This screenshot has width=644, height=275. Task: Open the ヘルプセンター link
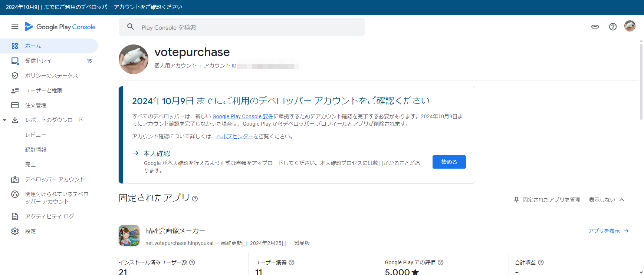[x=235, y=136]
